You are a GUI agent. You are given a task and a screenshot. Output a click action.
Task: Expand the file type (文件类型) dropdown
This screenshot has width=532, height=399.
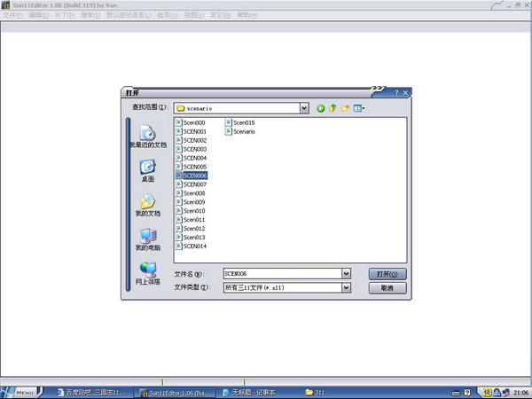coord(346,288)
